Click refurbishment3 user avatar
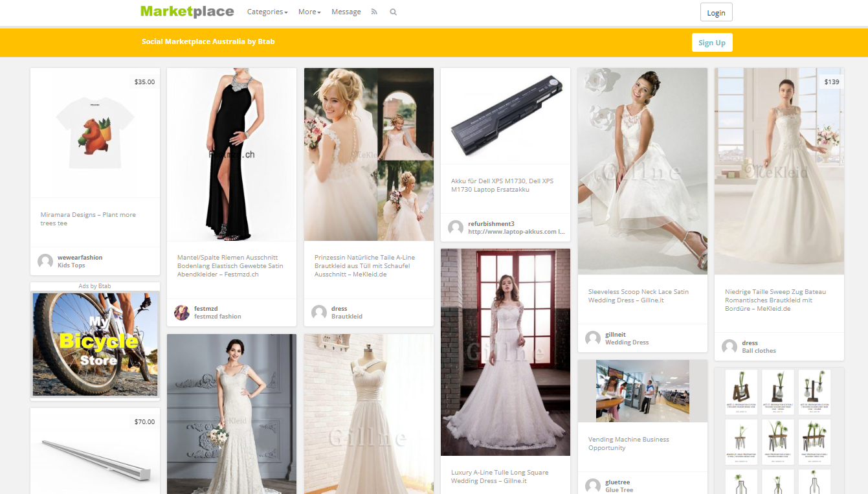The height and width of the screenshot is (494, 868). pyautogui.click(x=456, y=227)
